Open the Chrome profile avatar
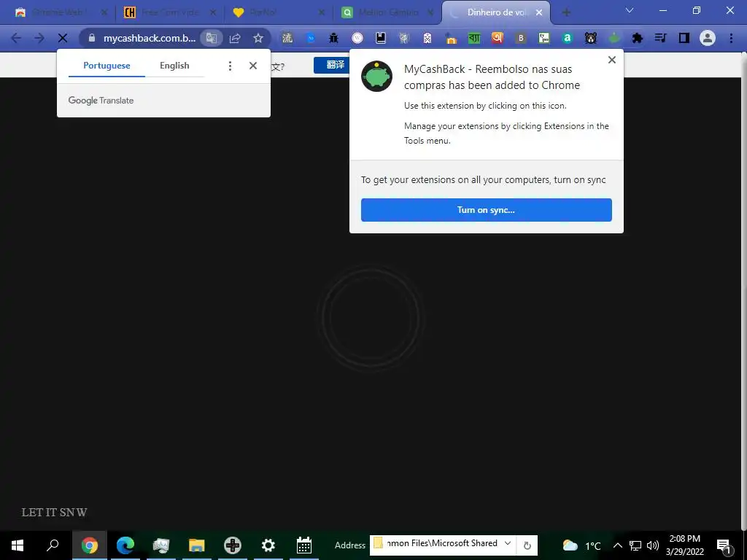747x560 pixels. (708, 38)
